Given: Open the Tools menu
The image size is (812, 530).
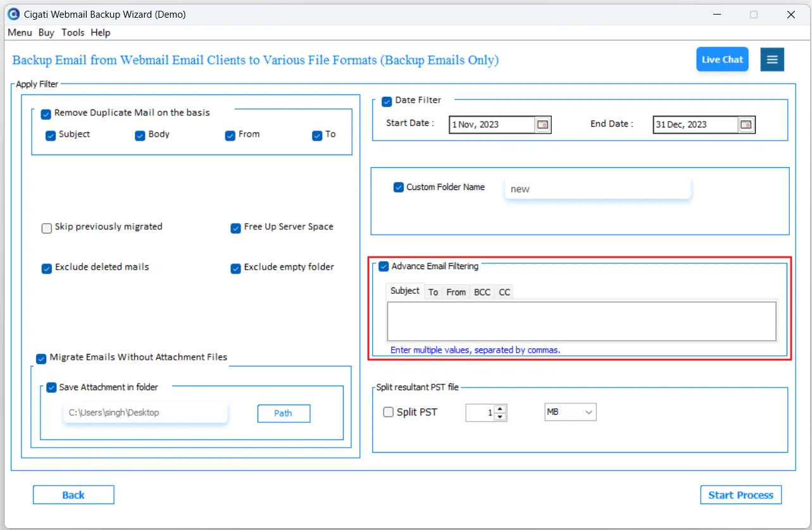Looking at the screenshot, I should tap(73, 32).
